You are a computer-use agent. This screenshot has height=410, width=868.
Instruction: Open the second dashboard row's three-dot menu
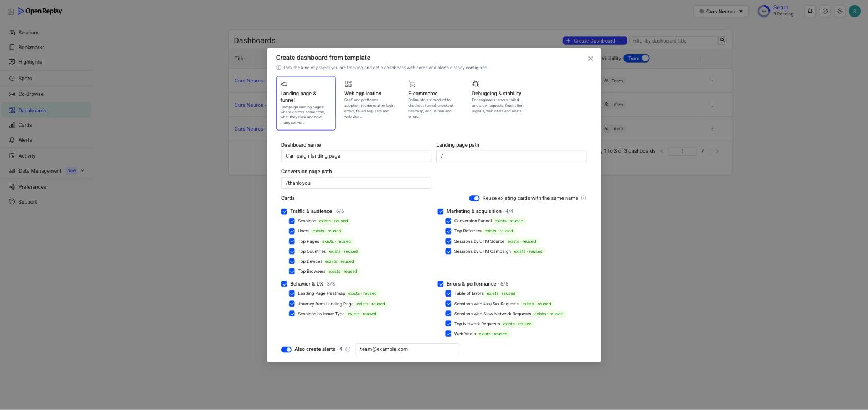[712, 105]
